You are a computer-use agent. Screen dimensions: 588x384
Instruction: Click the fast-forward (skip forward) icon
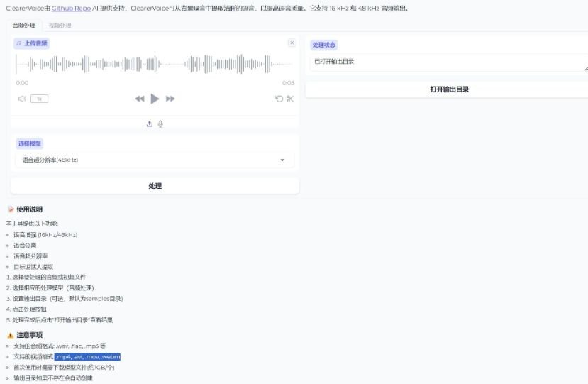click(170, 99)
